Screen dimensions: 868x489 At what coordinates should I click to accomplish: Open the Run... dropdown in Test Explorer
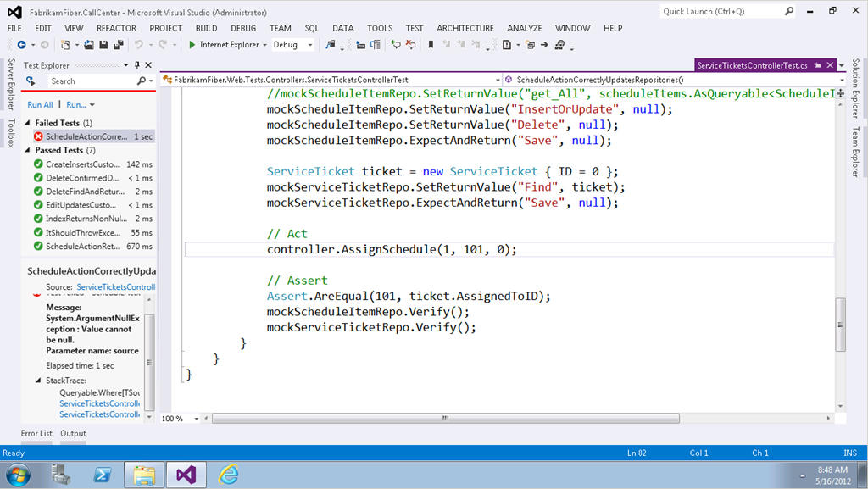[81, 104]
